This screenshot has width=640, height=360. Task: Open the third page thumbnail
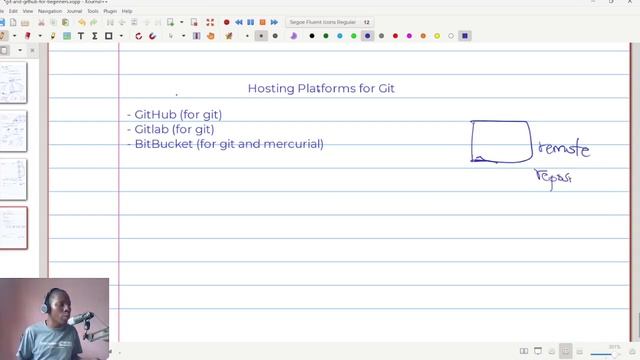[13, 180]
